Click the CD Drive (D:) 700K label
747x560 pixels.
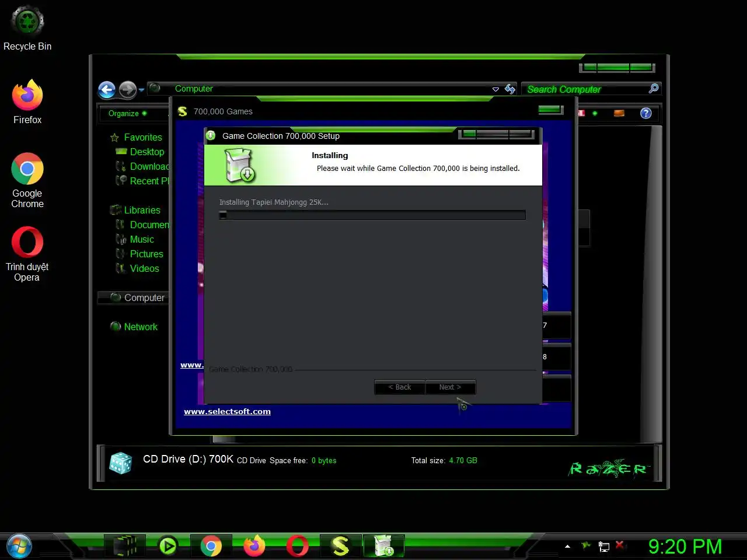[188, 459]
